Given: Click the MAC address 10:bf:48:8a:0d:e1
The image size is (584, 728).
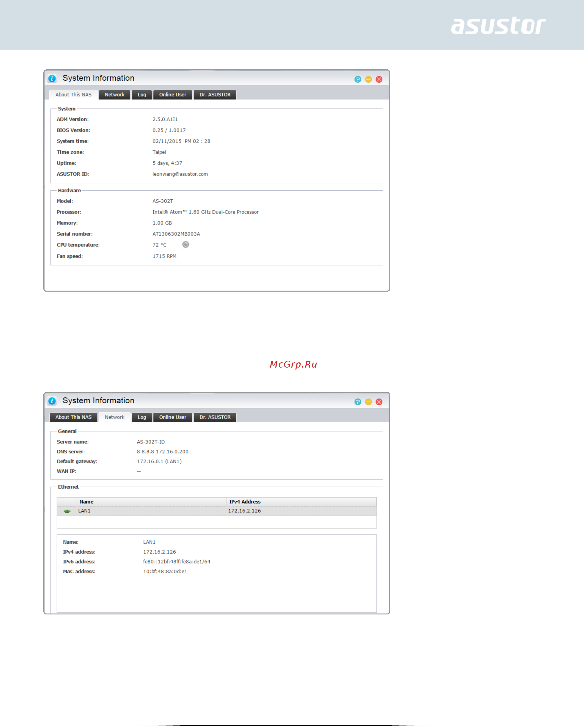Looking at the screenshot, I should tap(165, 572).
